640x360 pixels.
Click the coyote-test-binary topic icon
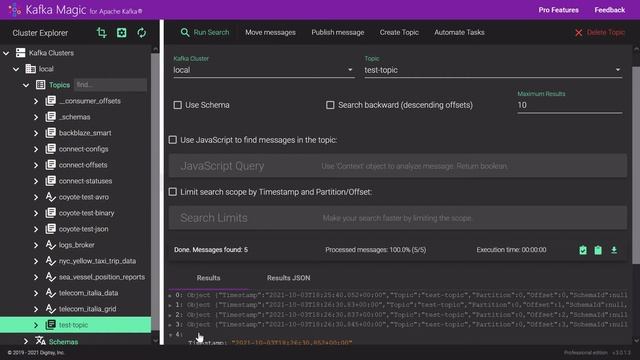point(51,213)
